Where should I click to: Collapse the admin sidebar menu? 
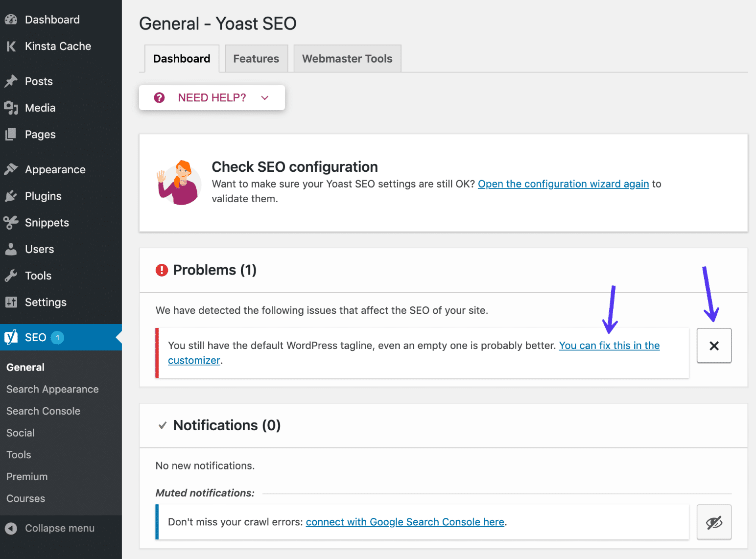tap(49, 529)
